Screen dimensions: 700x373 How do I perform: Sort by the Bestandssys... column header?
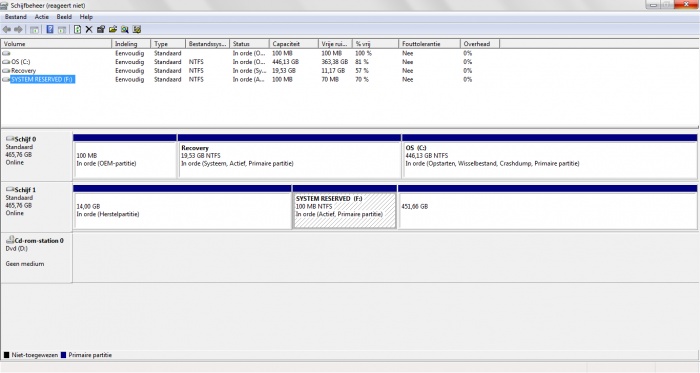pyautogui.click(x=208, y=44)
